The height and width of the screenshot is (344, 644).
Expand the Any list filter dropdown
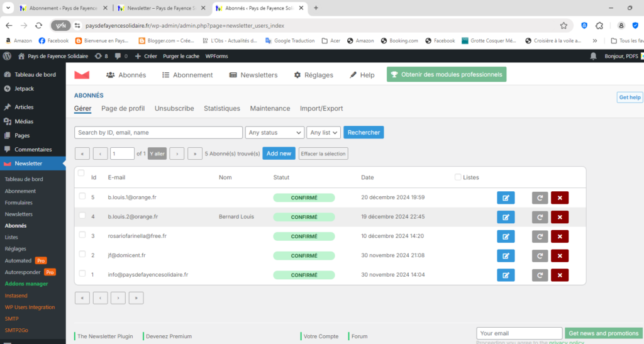pos(323,133)
